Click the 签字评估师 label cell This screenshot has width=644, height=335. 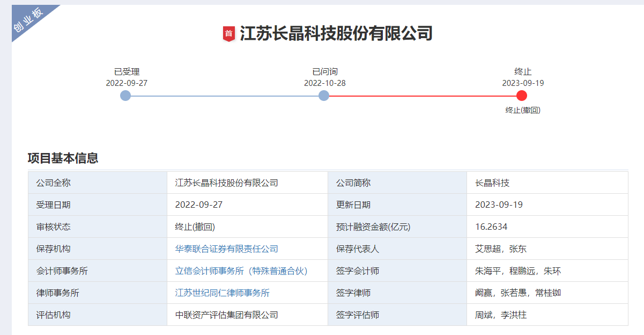(397, 315)
